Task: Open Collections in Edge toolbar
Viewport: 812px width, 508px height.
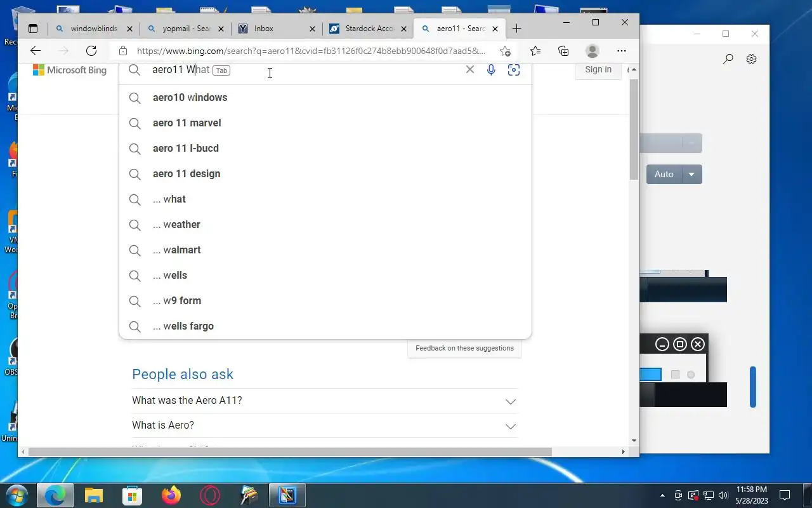Action: pos(563,51)
